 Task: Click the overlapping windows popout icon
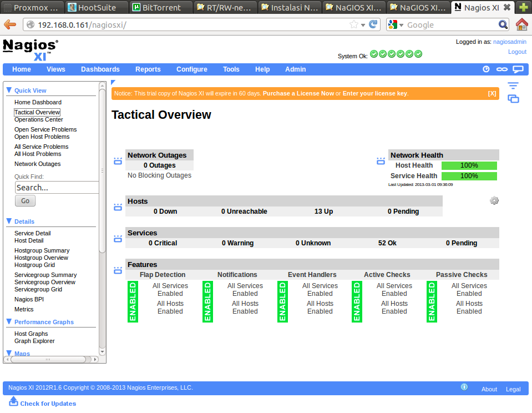513,99
